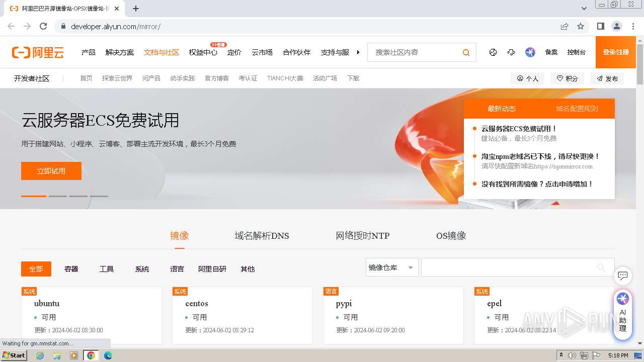Click the 发布 button
Screen dimensions: 644x362
(607, 78)
